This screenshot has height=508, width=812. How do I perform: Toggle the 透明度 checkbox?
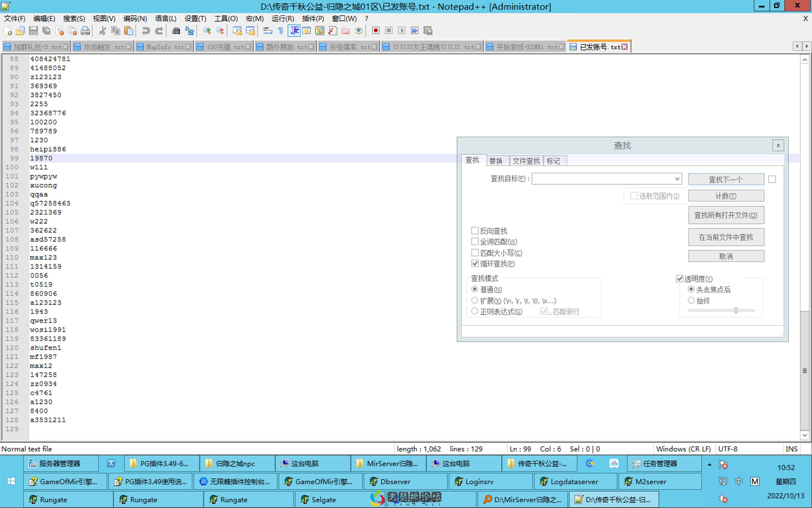click(679, 279)
